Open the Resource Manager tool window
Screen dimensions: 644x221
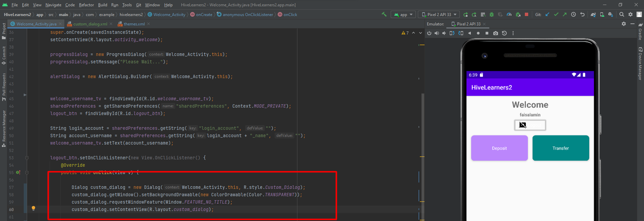click(x=4, y=129)
